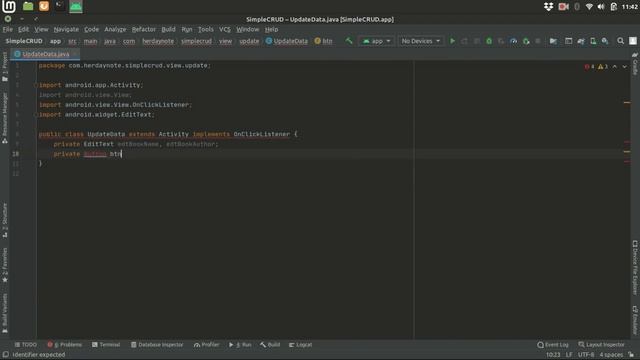This screenshot has height=360, width=640.
Task: Click the cursor position 10:23 indicator
Action: pos(553,355)
